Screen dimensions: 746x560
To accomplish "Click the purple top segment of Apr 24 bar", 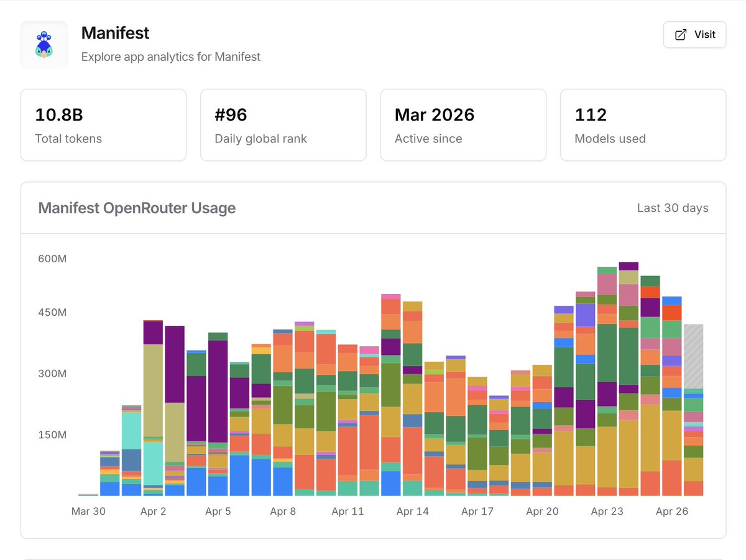I will point(629,266).
